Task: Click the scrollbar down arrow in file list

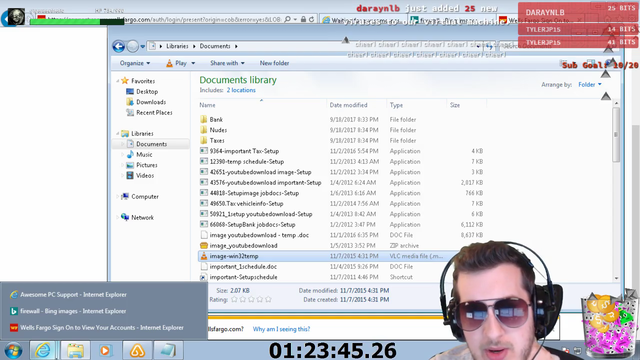Action: [616, 278]
